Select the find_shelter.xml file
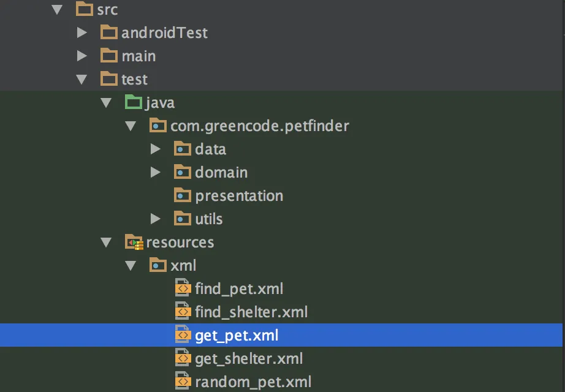The height and width of the screenshot is (392, 565). pos(251,312)
